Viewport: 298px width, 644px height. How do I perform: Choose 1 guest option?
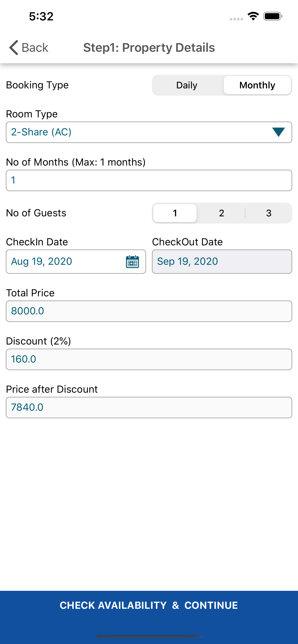pos(175,213)
